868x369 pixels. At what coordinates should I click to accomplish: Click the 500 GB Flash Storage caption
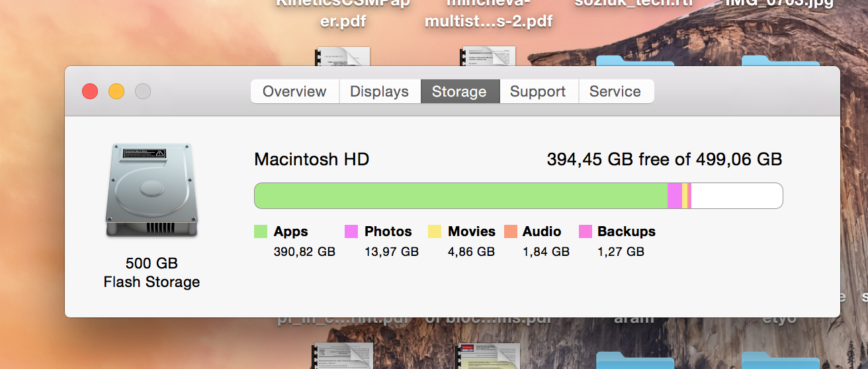(152, 272)
